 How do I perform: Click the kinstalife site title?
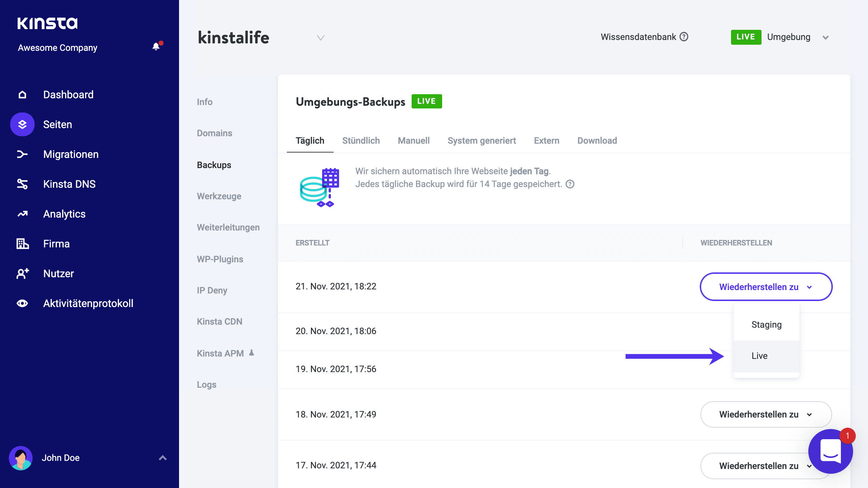click(234, 37)
